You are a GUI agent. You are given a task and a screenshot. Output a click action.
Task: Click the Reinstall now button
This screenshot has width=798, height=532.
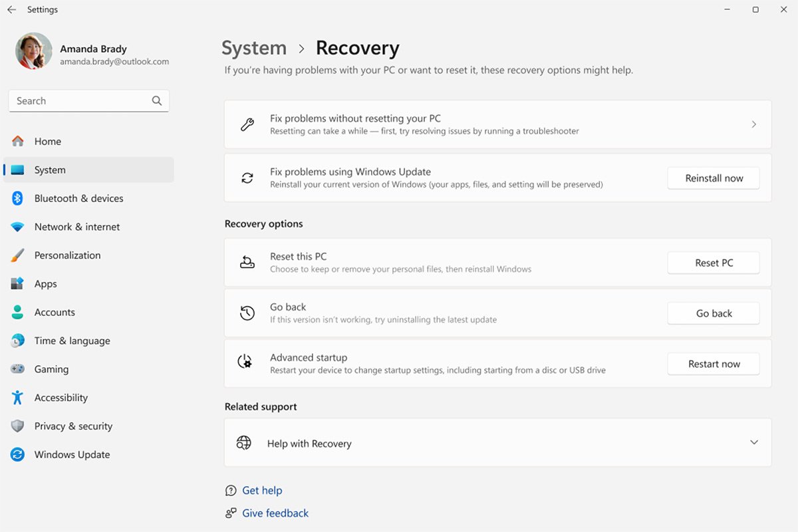click(x=713, y=178)
